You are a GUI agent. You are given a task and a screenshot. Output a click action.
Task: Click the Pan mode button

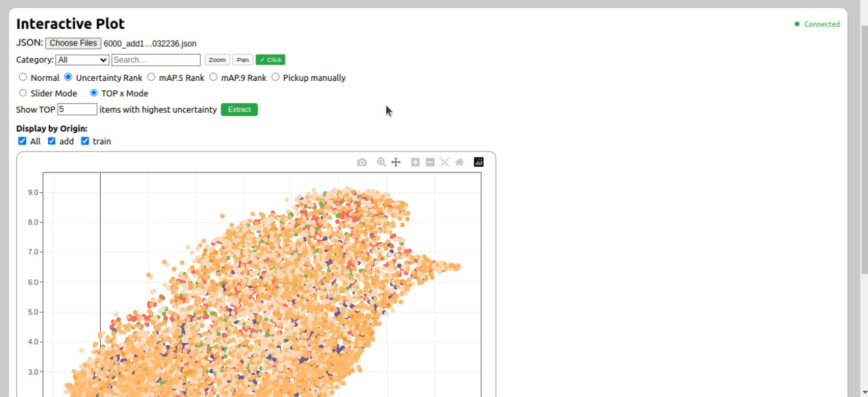[x=243, y=60]
